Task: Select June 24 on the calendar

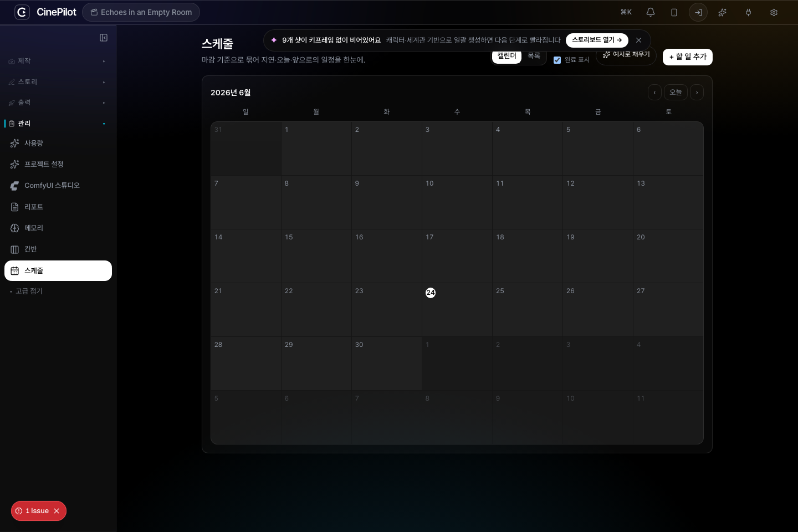Action: (431, 293)
